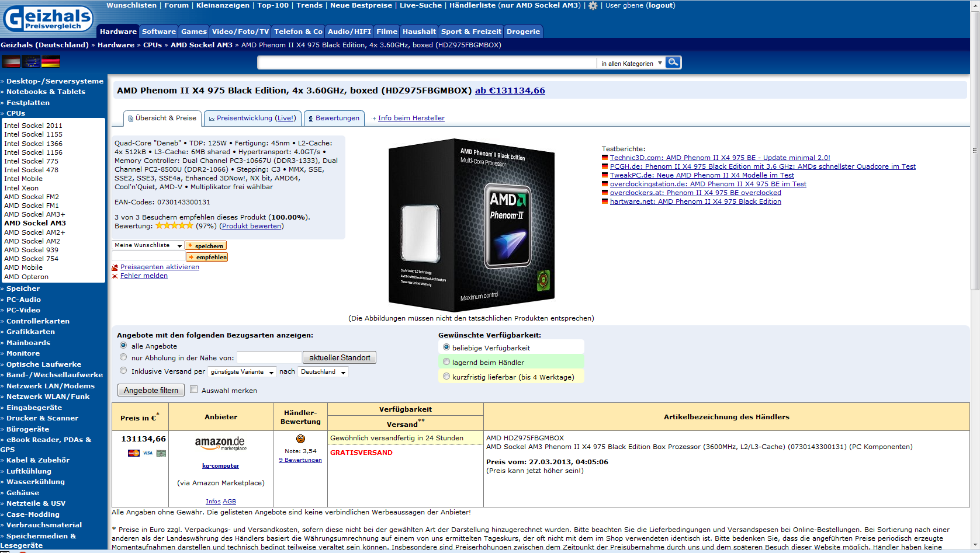Viewport: 980px width, 553px height.
Task: Click the flag icon beside PCGH.de review
Action: pos(605,166)
